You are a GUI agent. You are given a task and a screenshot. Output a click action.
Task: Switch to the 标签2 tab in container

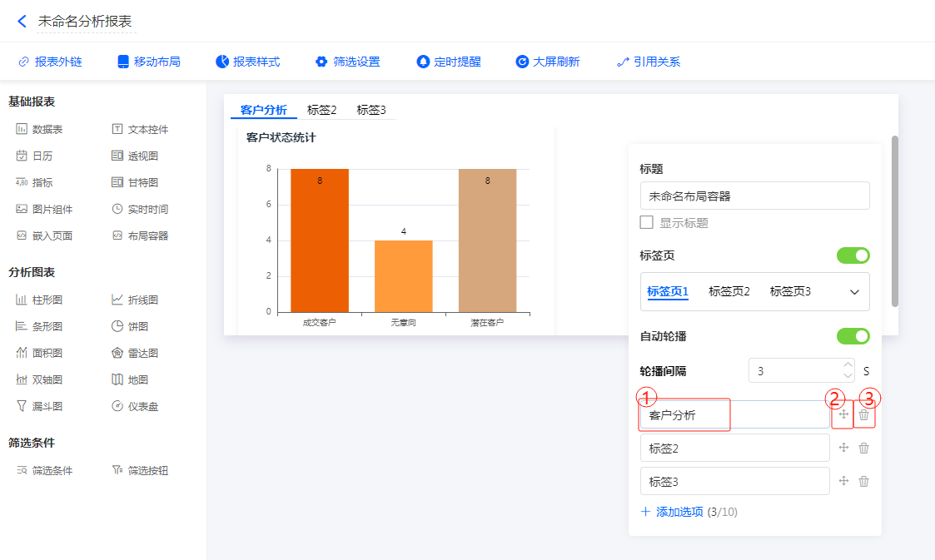click(321, 110)
